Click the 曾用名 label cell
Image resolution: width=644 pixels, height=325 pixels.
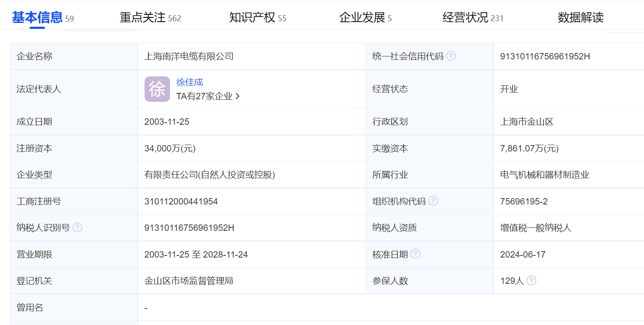(74, 308)
